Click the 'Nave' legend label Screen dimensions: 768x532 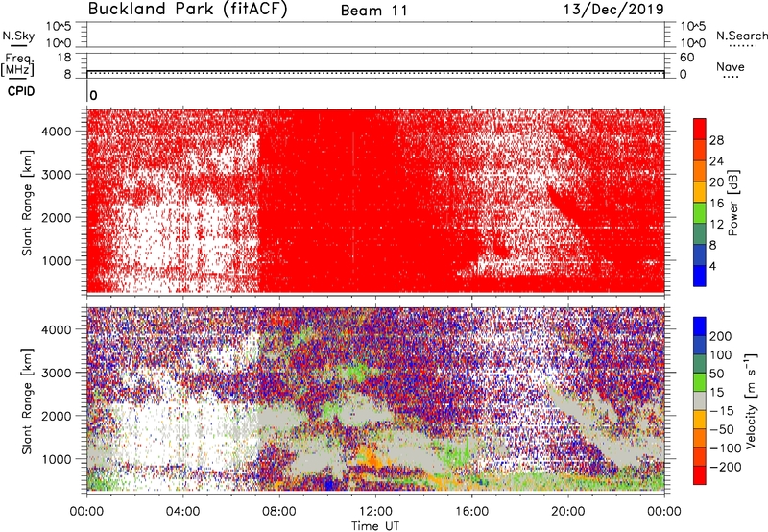point(731,66)
